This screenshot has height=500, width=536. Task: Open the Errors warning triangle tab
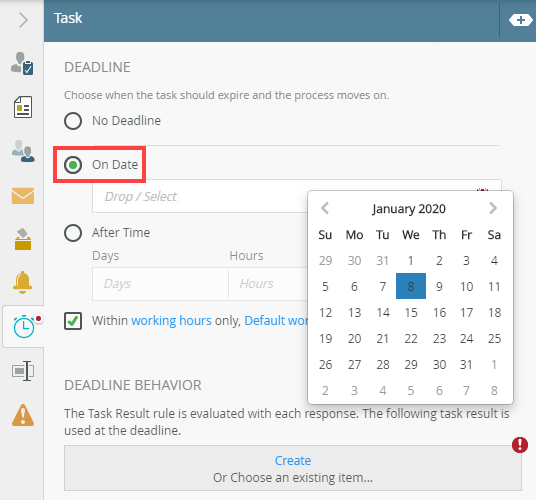tap(23, 415)
